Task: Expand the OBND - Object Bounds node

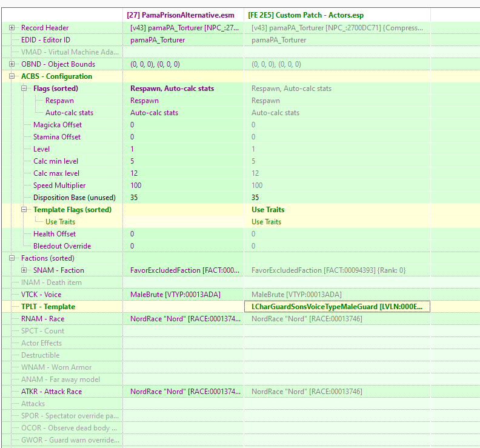Action: [x=12, y=64]
